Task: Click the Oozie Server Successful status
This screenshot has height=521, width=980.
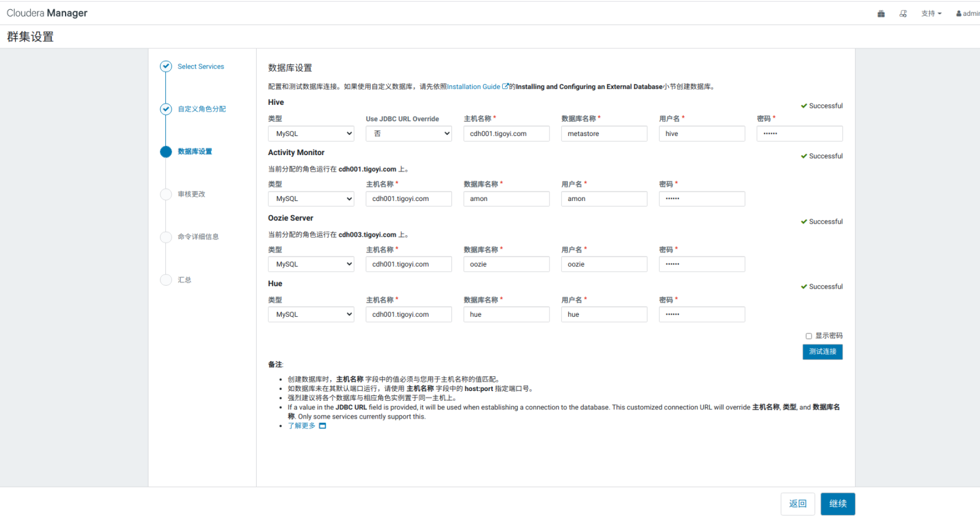Action: pos(821,222)
